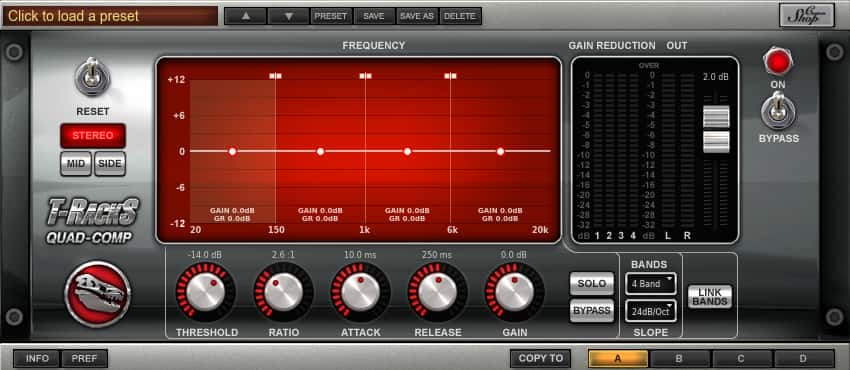This screenshot has width=850, height=370.
Task: Click the output level fader handle
Action: click(716, 129)
